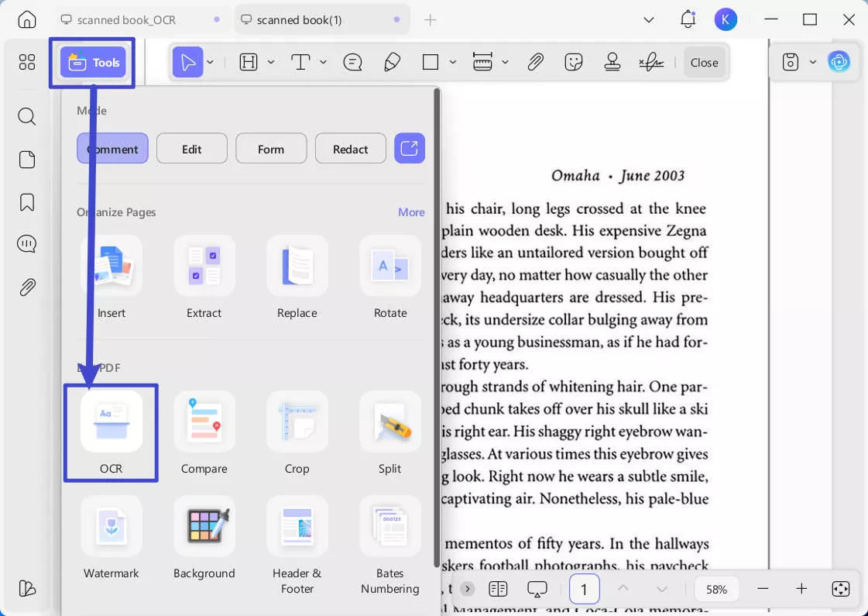Click the page number input field
The height and width of the screenshot is (616, 868).
click(584, 590)
